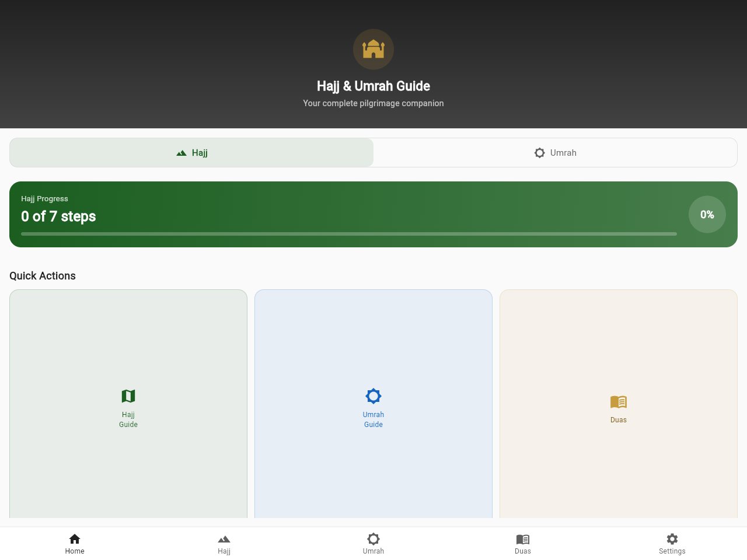Open the Hajj tab in bottom navigation
Image resolution: width=747 pixels, height=560 pixels.
[224, 544]
